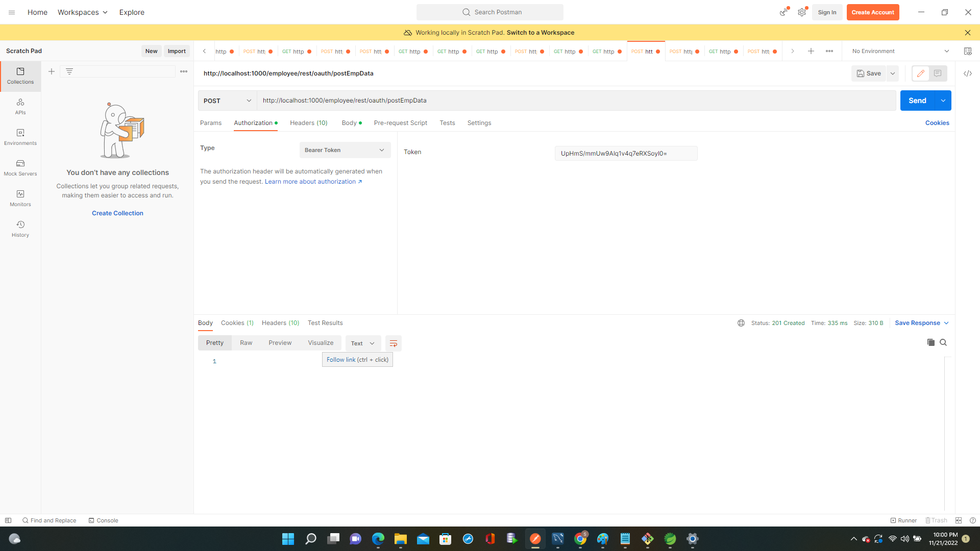
Task: Open the Postman settings gear
Action: pyautogui.click(x=802, y=12)
